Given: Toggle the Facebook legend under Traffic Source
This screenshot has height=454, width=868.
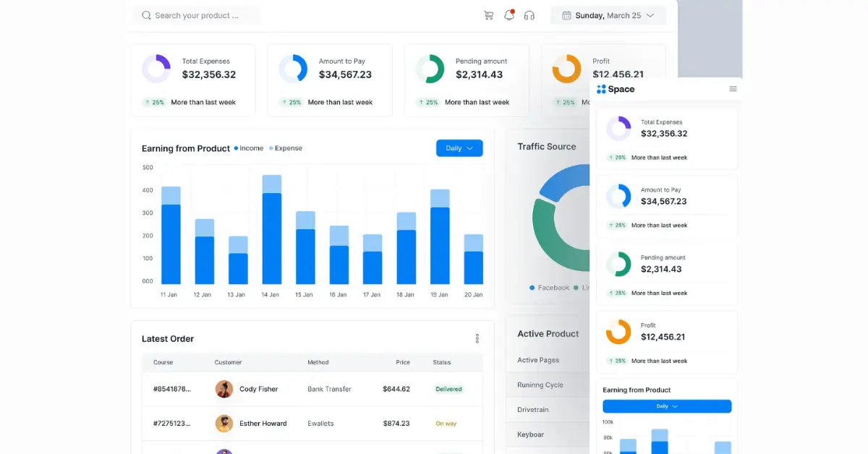Looking at the screenshot, I should [x=550, y=287].
